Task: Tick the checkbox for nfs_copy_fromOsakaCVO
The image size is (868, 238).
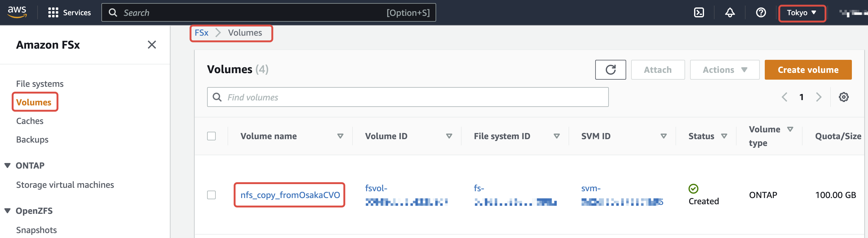Action: 211,195
